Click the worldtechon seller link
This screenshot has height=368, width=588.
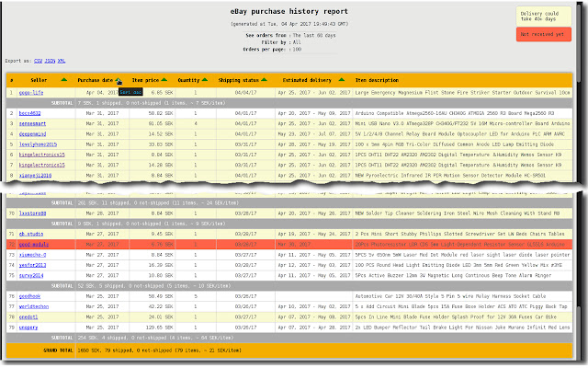point(35,306)
